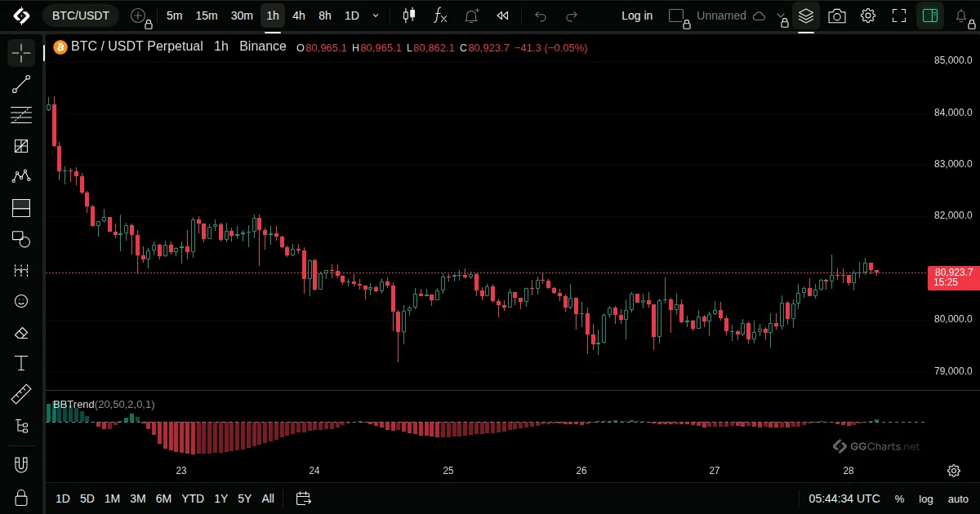
Task: Toggle log scale mode
Action: pyautogui.click(x=926, y=498)
